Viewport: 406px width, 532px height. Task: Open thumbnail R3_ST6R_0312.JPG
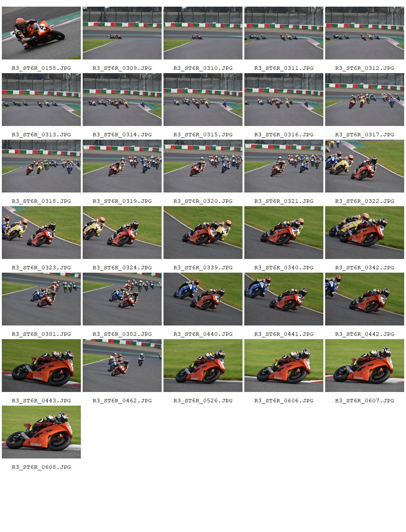tap(365, 33)
